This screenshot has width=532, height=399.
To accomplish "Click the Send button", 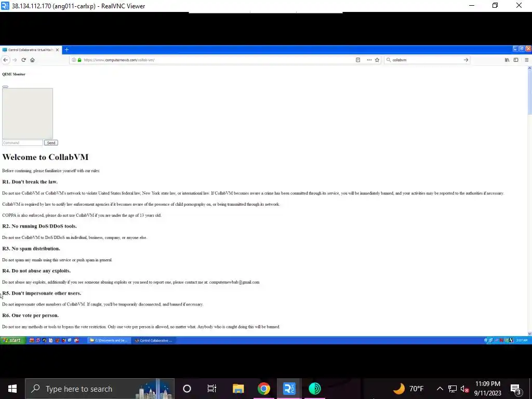I will (51, 143).
